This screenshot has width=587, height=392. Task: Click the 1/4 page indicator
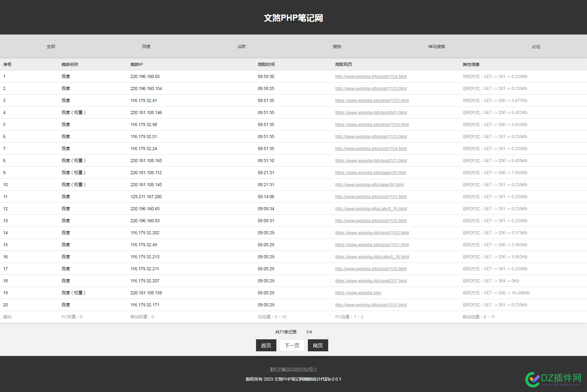[309, 332]
